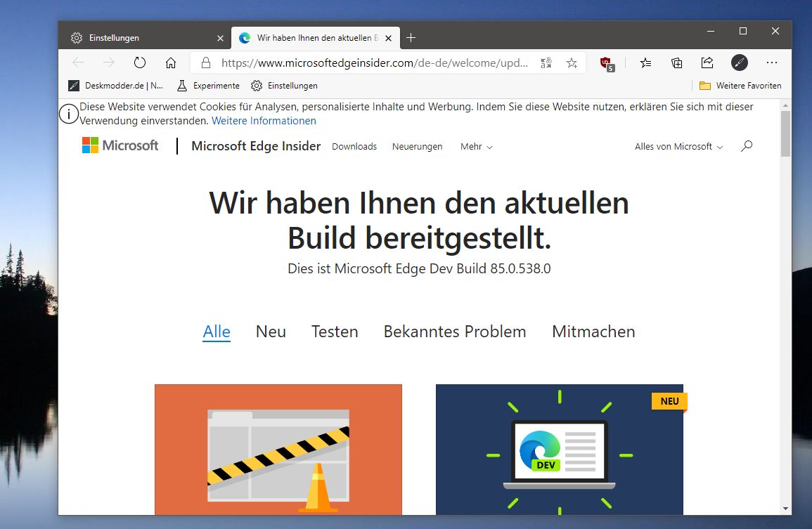Click the page vertical scrollbar thumb
This screenshot has width=812, height=529.
[x=785, y=133]
